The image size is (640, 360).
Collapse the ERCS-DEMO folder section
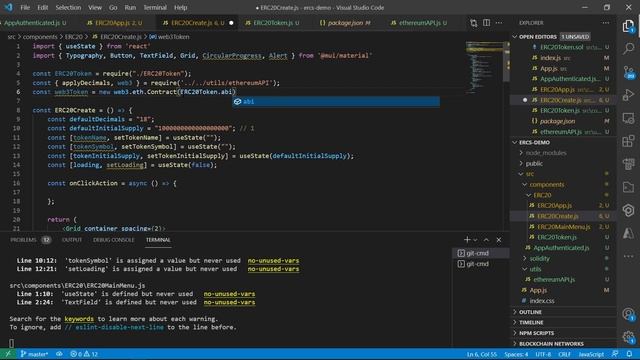(x=515, y=142)
